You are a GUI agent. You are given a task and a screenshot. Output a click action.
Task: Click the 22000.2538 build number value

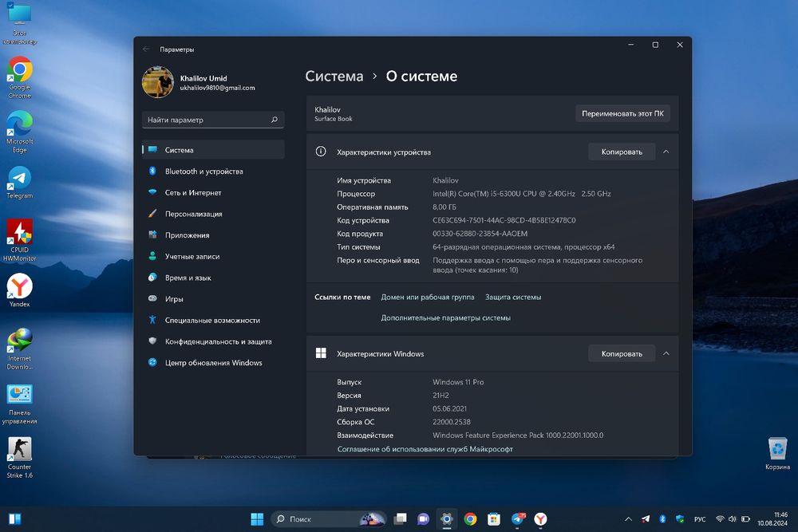tap(452, 422)
